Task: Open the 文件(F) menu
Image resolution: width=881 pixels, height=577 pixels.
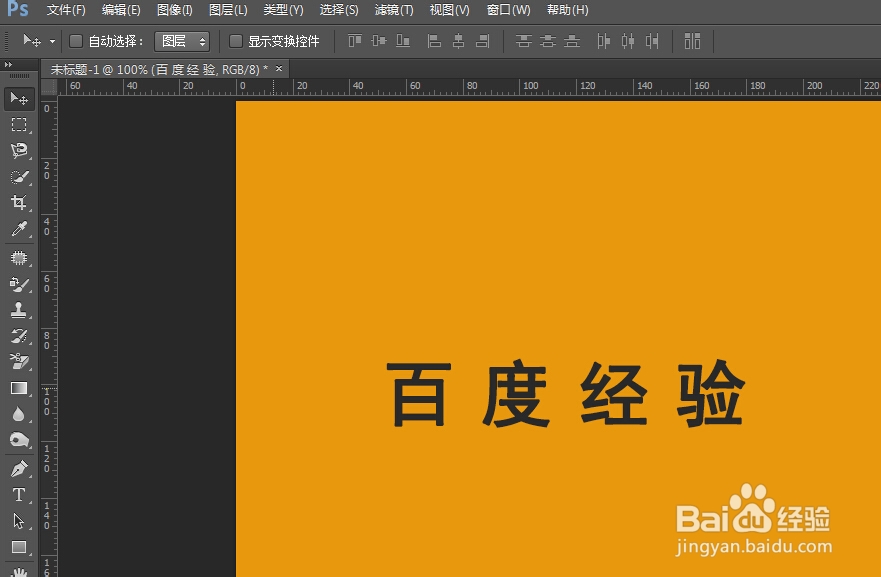Action: tap(66, 10)
